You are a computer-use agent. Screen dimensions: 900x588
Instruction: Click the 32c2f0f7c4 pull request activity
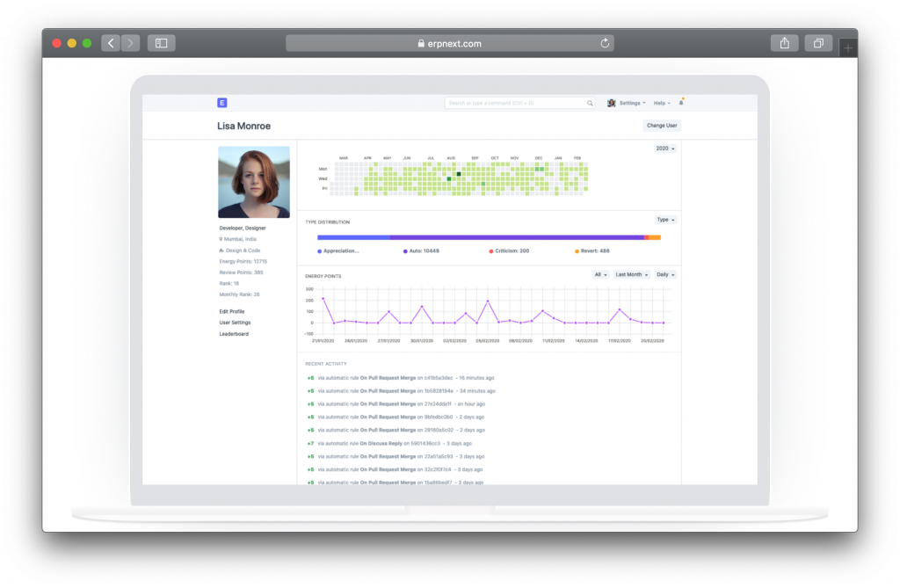[395, 469]
